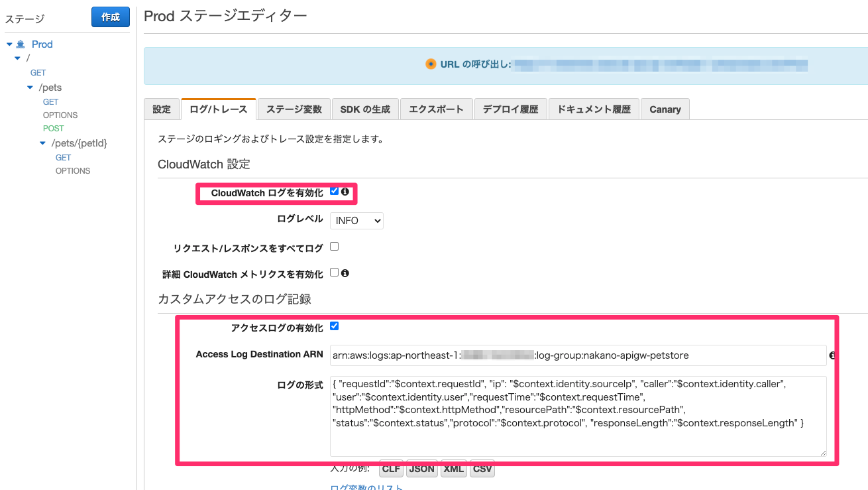Select GET method under /pets/{petId}
This screenshot has height=490, width=868.
63,158
